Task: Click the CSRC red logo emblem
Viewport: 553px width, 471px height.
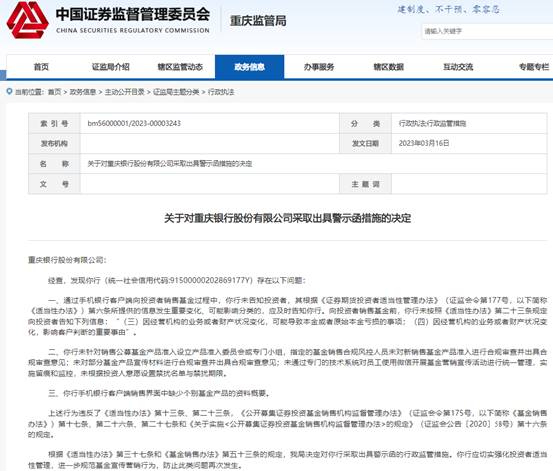Action: (x=28, y=20)
